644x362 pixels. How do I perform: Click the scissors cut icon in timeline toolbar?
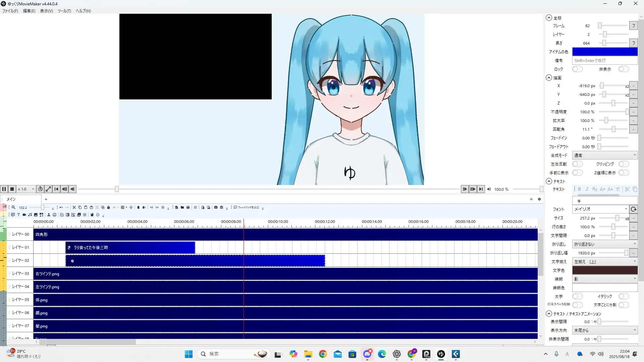74,207
